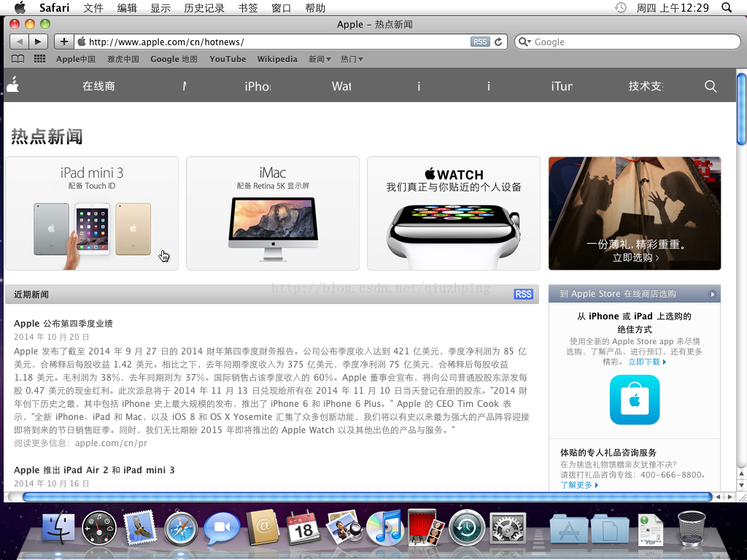
Task: Click the Google search field
Action: [x=627, y=42]
